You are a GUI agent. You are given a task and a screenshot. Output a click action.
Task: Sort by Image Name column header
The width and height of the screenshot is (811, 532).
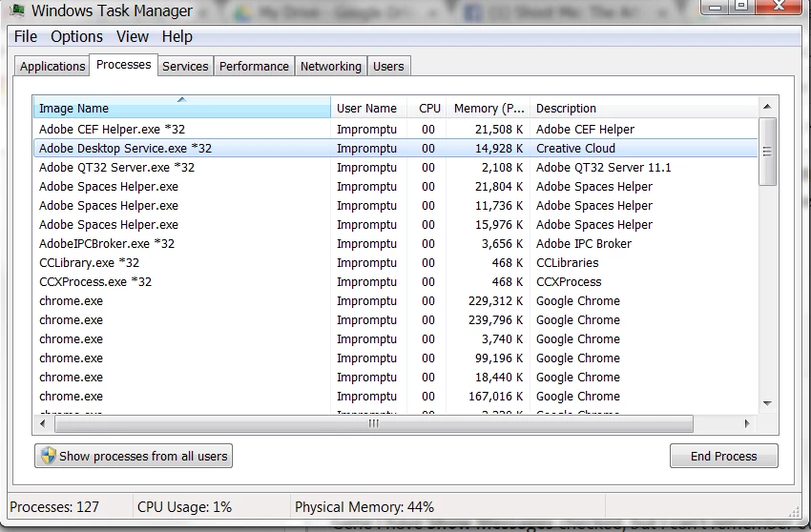click(182, 108)
